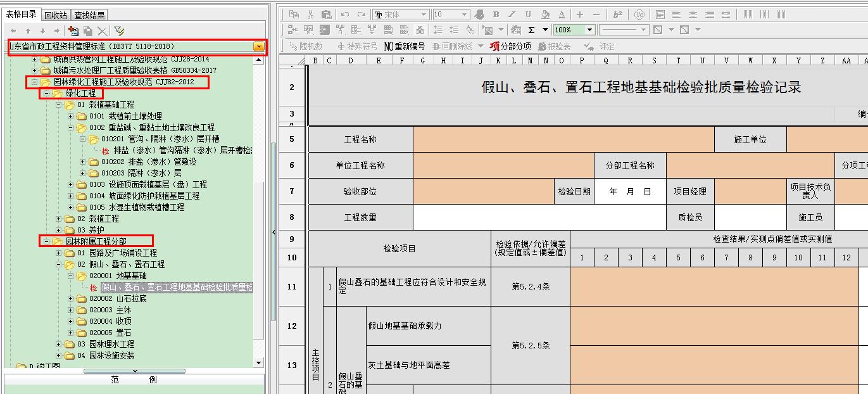This screenshot has width=868, height=394.
Task: Open the 查找结果 tab
Action: click(89, 15)
